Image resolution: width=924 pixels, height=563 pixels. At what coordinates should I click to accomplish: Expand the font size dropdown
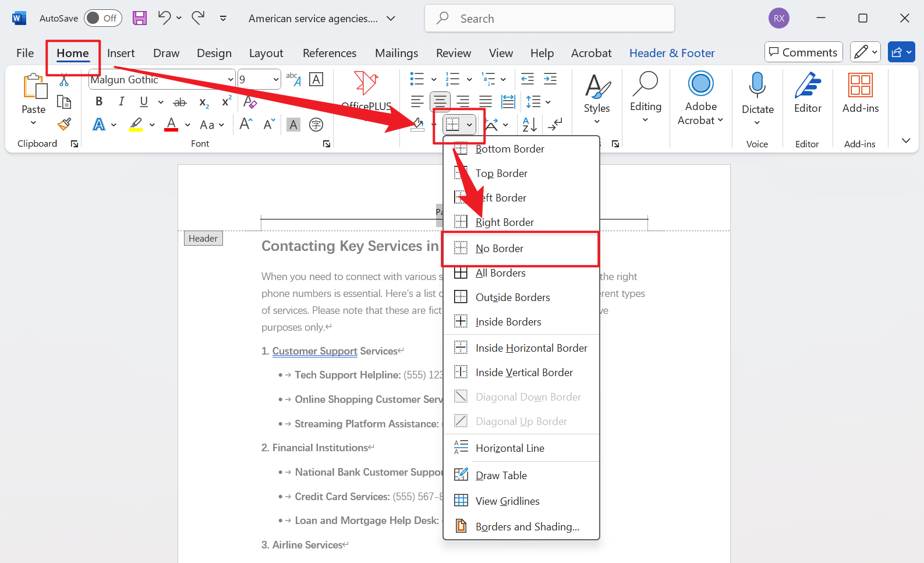tap(276, 80)
